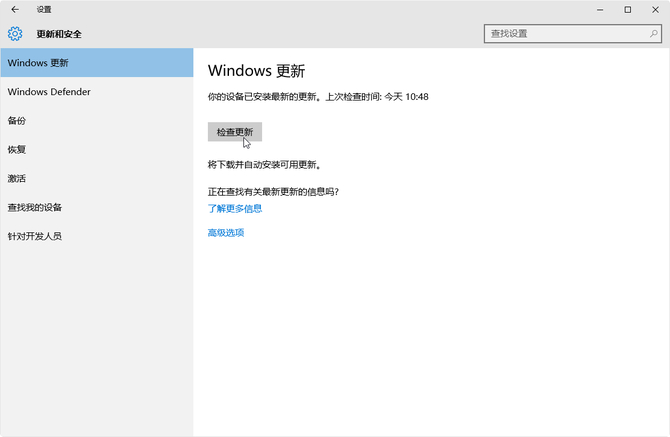
Task: Click the 检查更新 button
Action: [235, 132]
